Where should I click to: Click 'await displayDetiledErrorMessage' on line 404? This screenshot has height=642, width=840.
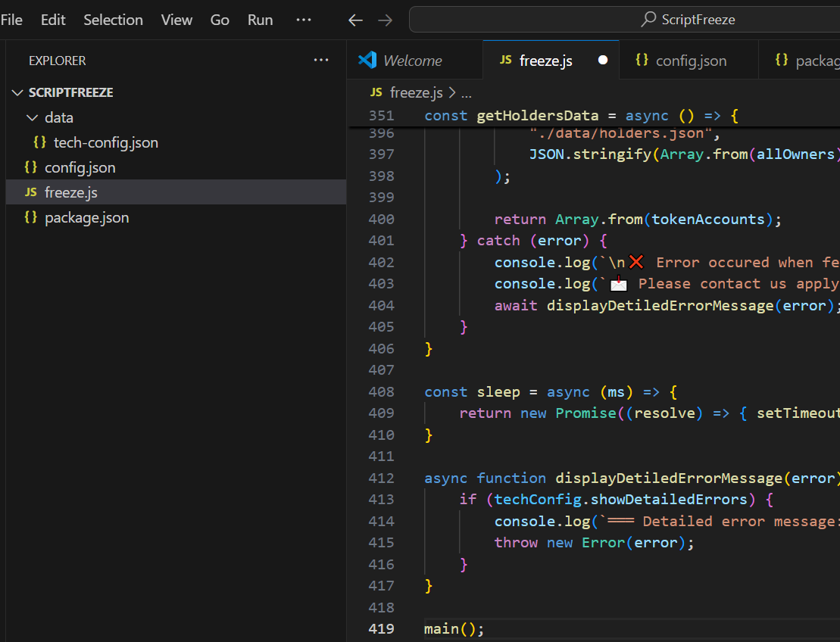pos(634,306)
